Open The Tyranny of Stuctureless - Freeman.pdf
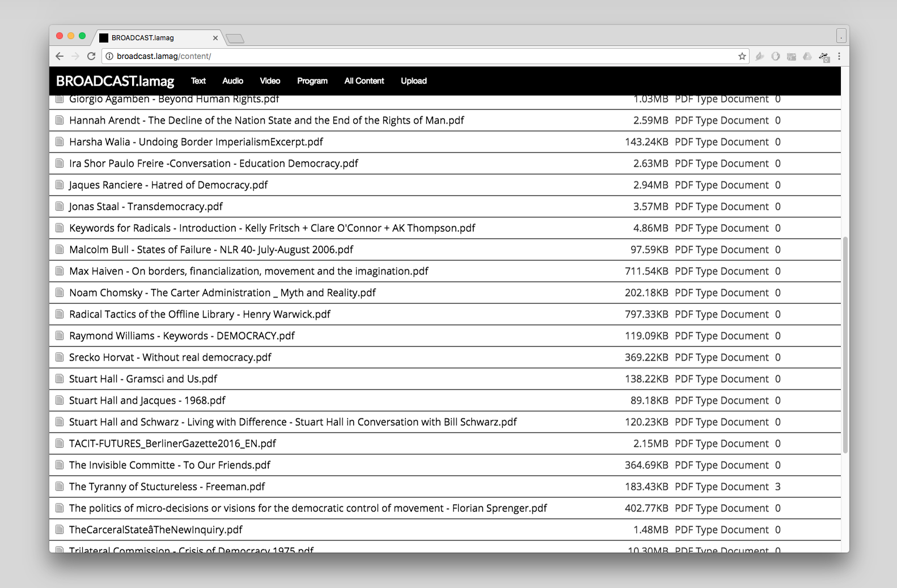Screen dimensions: 897x588 click(167, 487)
